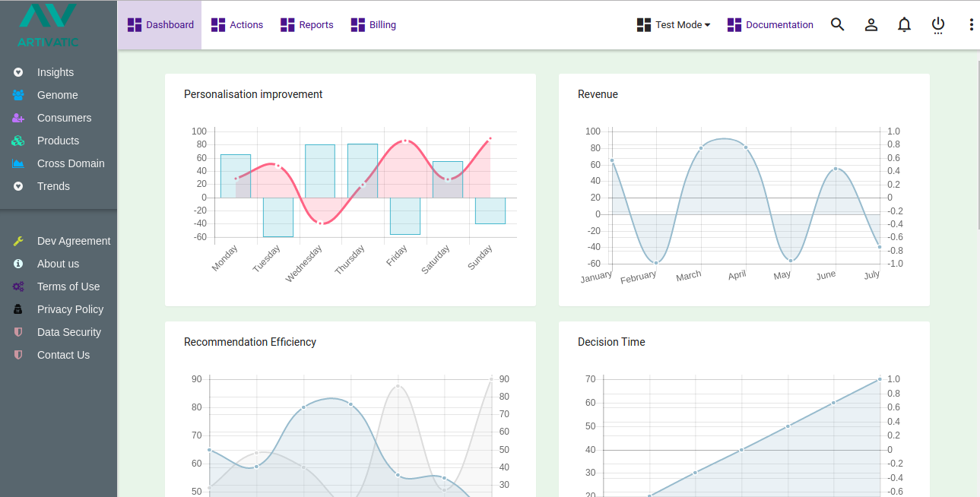Open the About us page
This screenshot has width=980, height=497.
click(59, 264)
